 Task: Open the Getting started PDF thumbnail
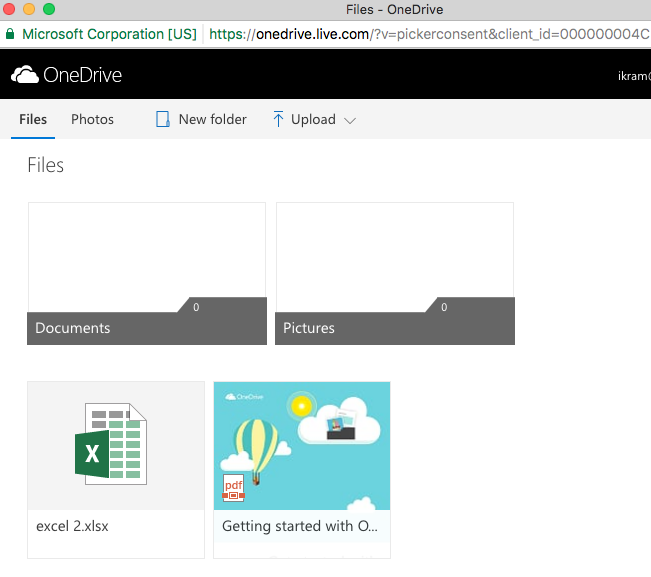point(301,446)
